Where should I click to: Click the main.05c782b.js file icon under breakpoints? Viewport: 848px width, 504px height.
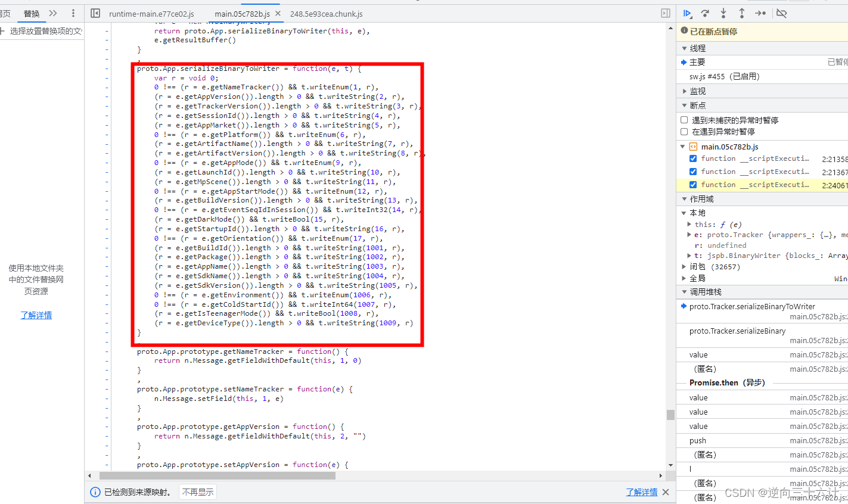tap(693, 147)
